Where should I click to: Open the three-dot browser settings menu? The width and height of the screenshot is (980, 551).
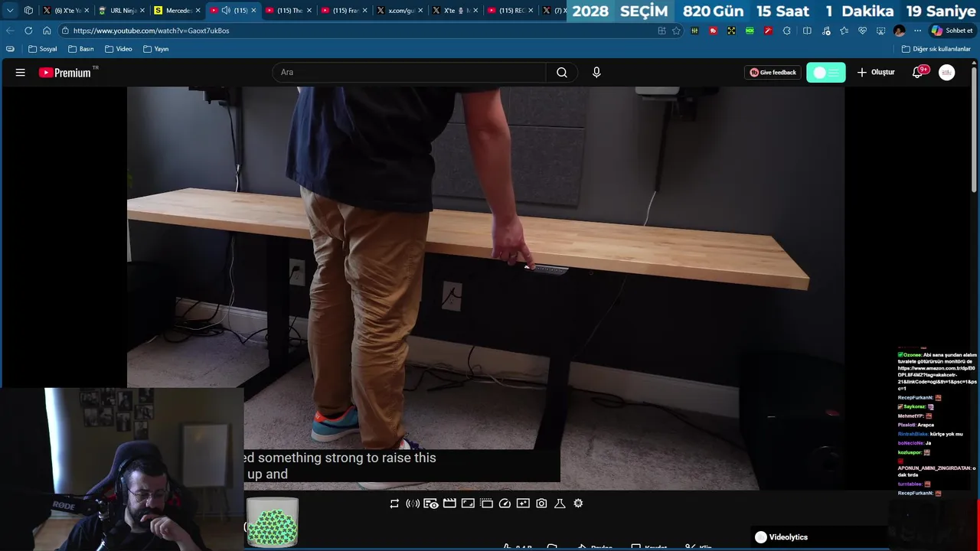click(x=917, y=31)
